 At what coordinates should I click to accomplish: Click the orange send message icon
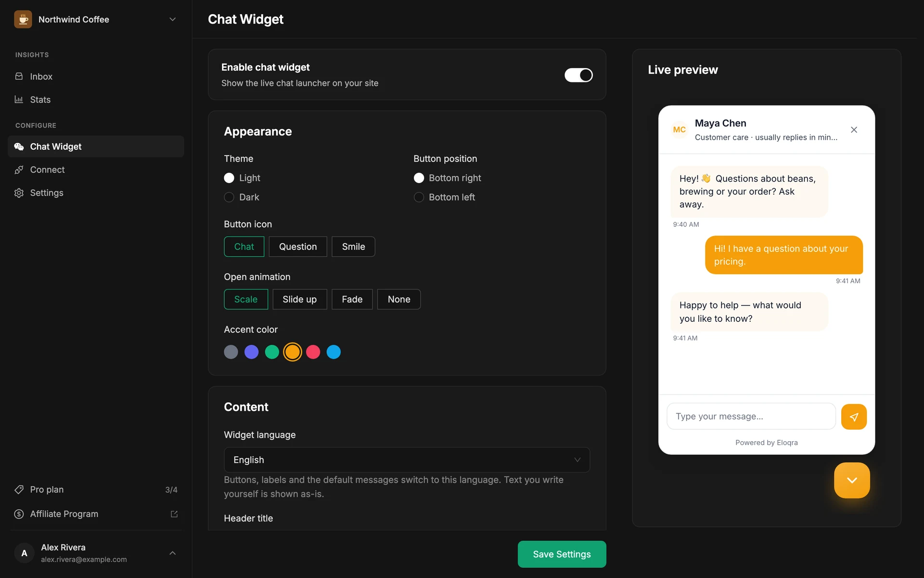(x=854, y=417)
